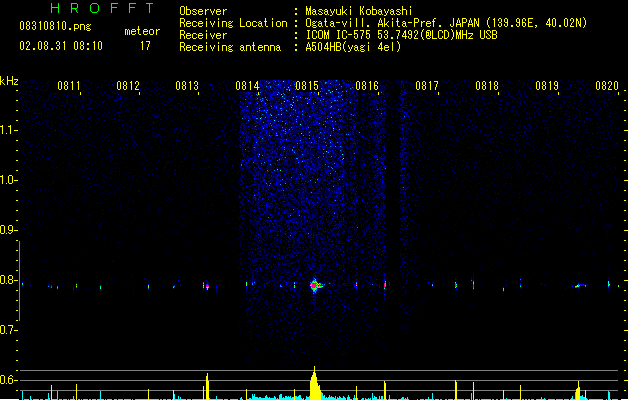Click the 1.1 kHz axis label

(x=8, y=130)
